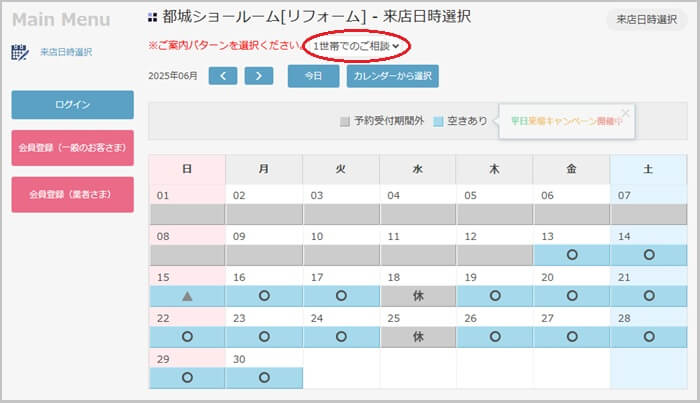
Task: Select available circle on June 13
Action: 572,255
